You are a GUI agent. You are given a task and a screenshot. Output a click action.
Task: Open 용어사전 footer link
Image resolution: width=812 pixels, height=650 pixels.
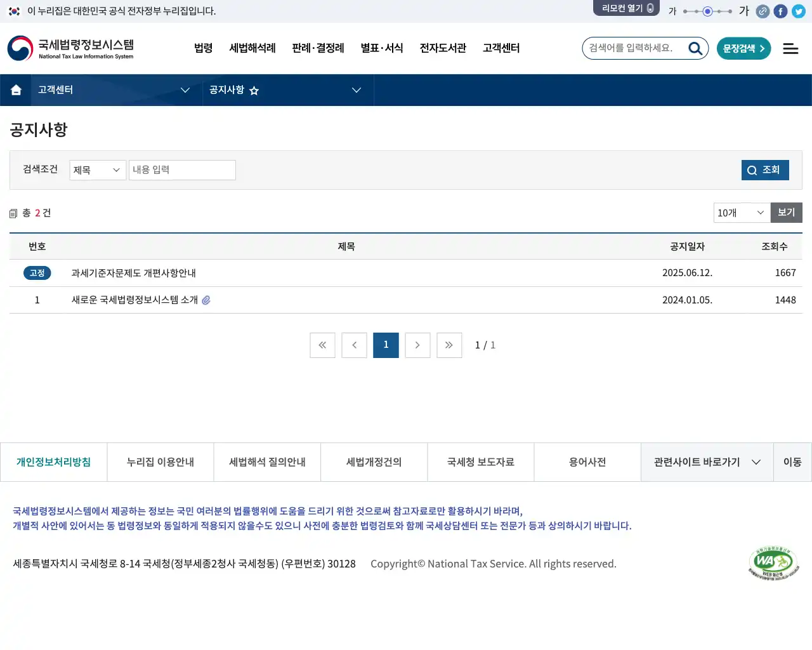587,462
